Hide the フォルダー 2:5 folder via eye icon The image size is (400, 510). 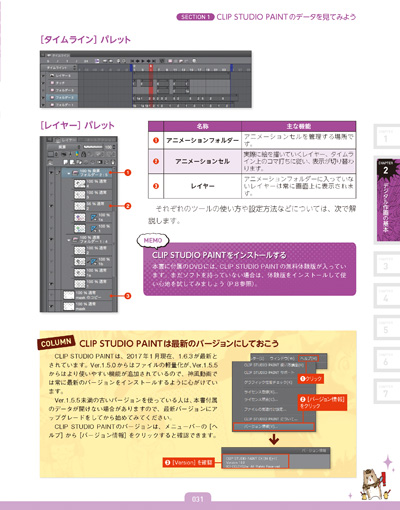(x=51, y=173)
